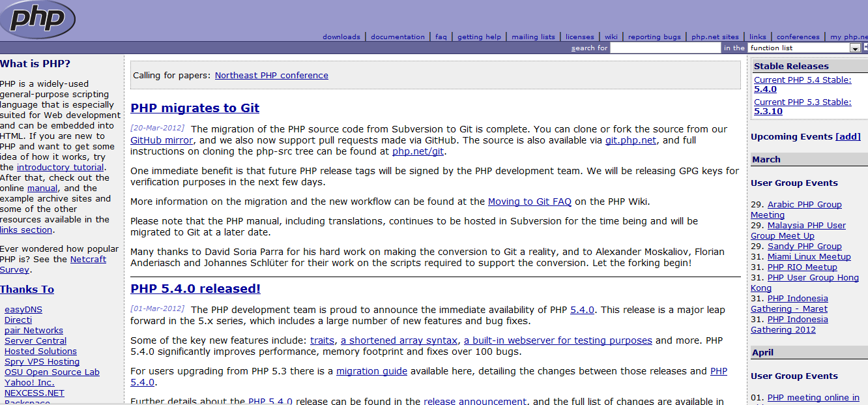The width and height of the screenshot is (868, 405).
Task: Open the PHP RIO Meetup event
Action: tap(802, 267)
